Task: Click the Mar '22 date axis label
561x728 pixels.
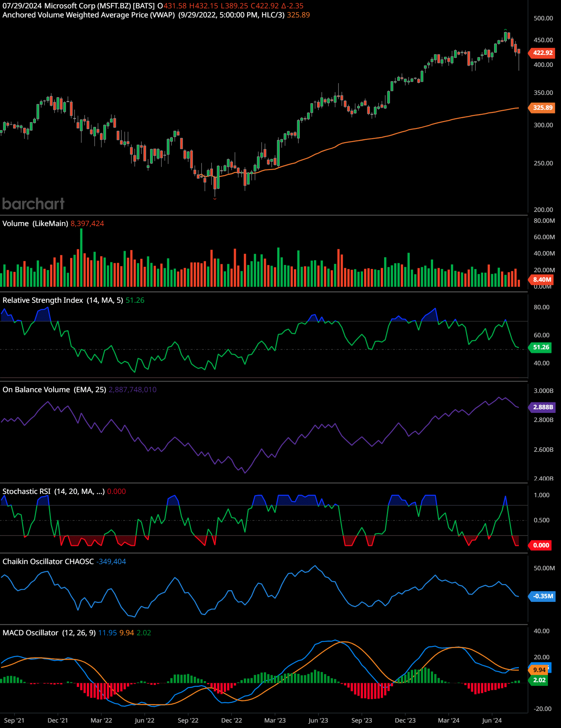Action: click(101, 720)
